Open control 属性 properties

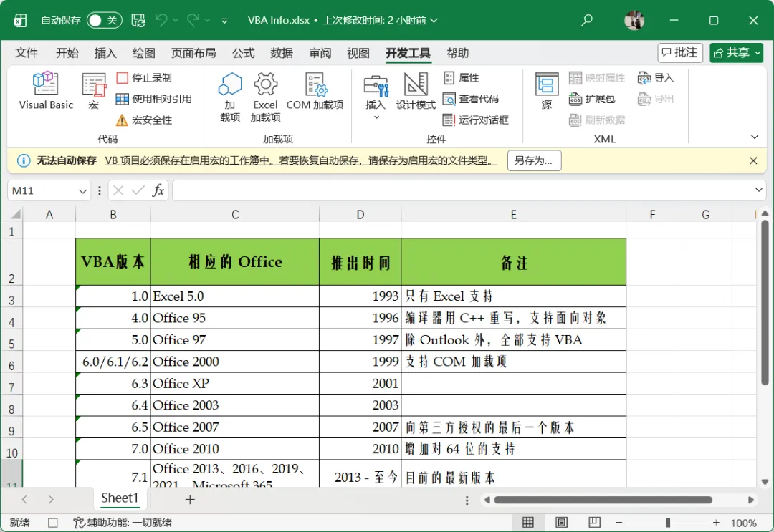tap(461, 78)
